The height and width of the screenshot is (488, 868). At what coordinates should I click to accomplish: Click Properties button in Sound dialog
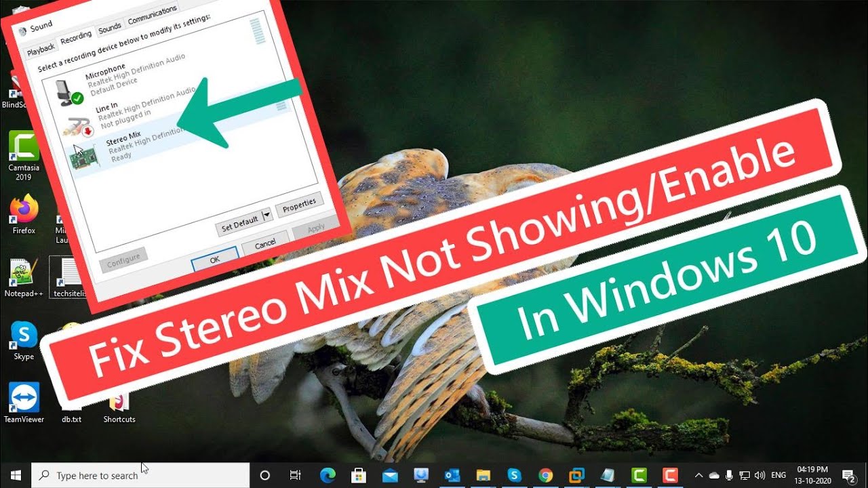pos(299,205)
